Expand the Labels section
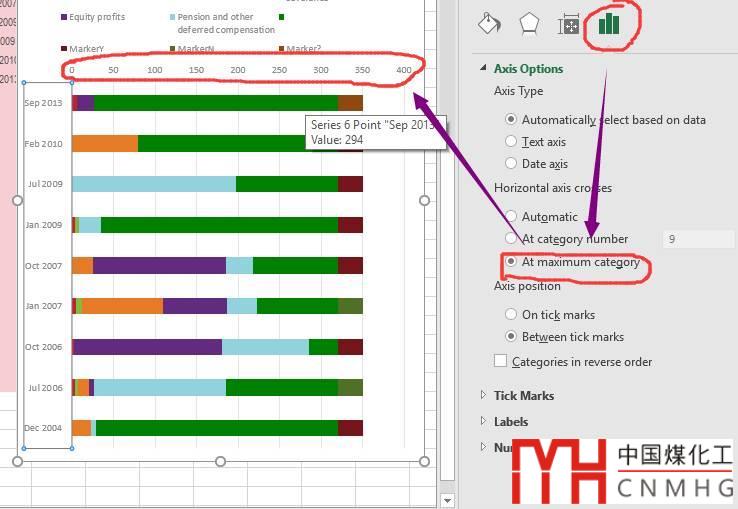Image resolution: width=738 pixels, height=509 pixels. pyautogui.click(x=483, y=421)
